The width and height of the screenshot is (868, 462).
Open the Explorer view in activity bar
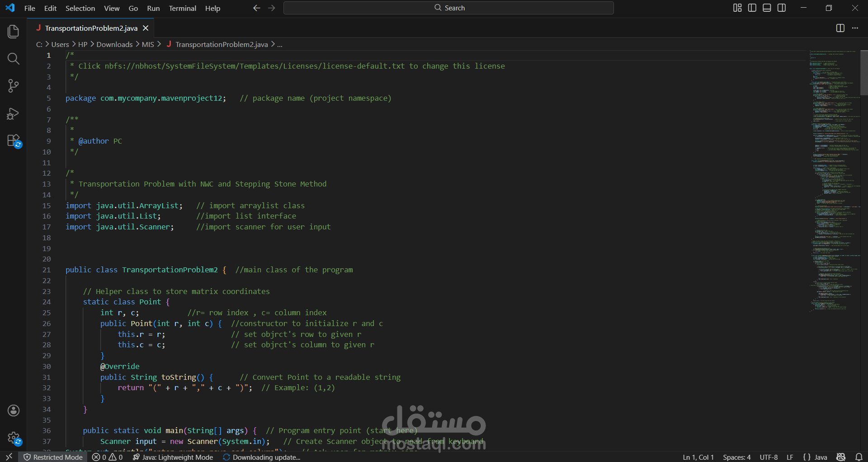click(x=14, y=32)
